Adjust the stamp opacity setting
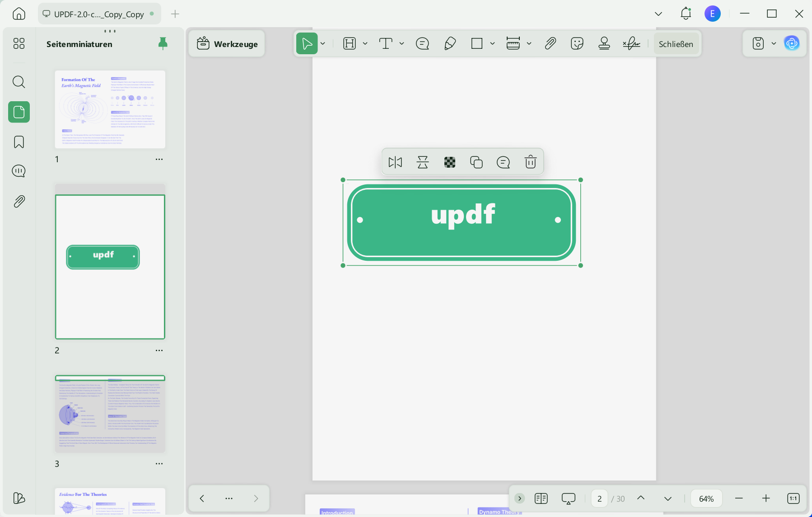This screenshot has width=812, height=517. coord(450,162)
